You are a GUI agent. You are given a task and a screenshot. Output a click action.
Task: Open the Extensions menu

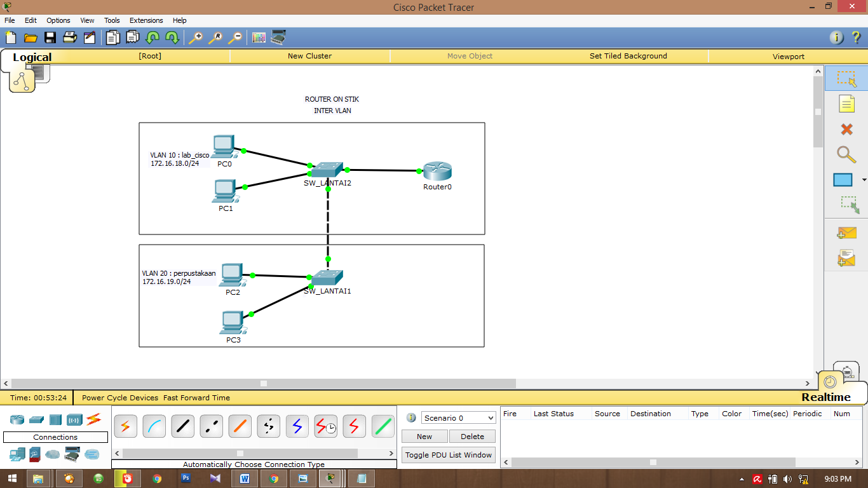[x=146, y=20]
